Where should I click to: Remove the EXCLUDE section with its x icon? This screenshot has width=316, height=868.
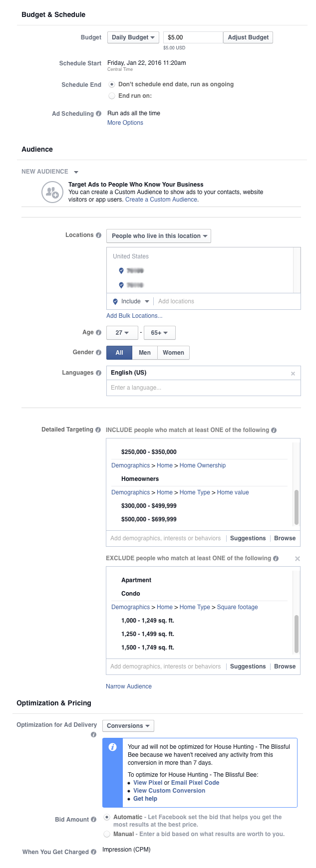click(298, 559)
